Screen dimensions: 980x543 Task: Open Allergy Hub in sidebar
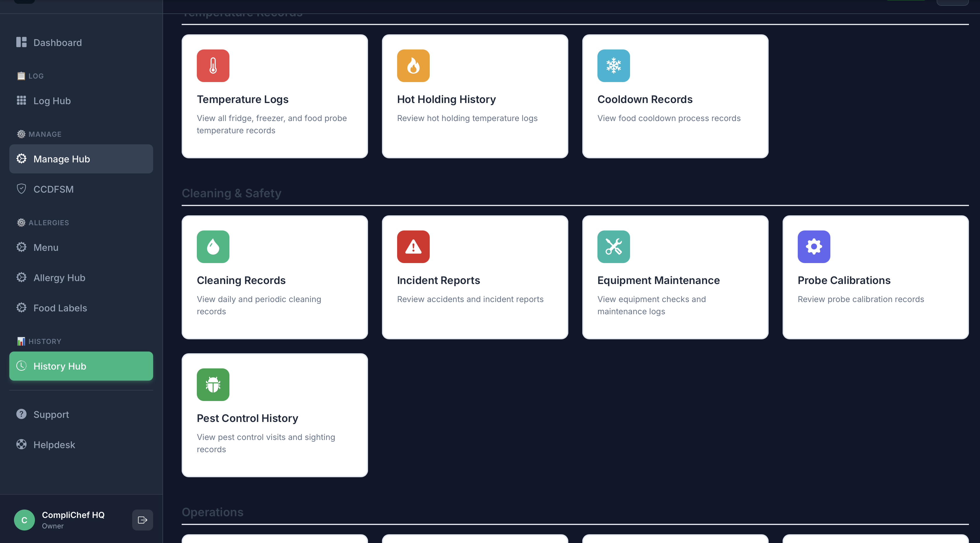pyautogui.click(x=59, y=278)
